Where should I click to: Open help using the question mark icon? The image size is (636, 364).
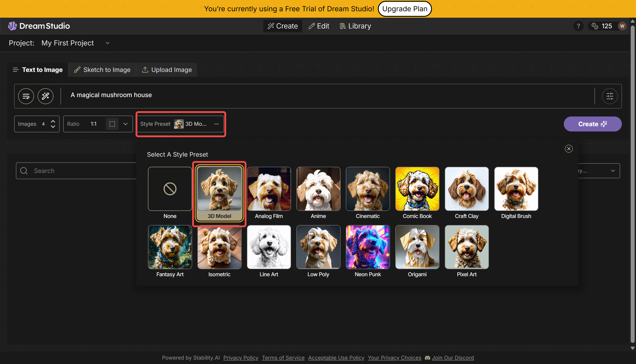coord(578,26)
